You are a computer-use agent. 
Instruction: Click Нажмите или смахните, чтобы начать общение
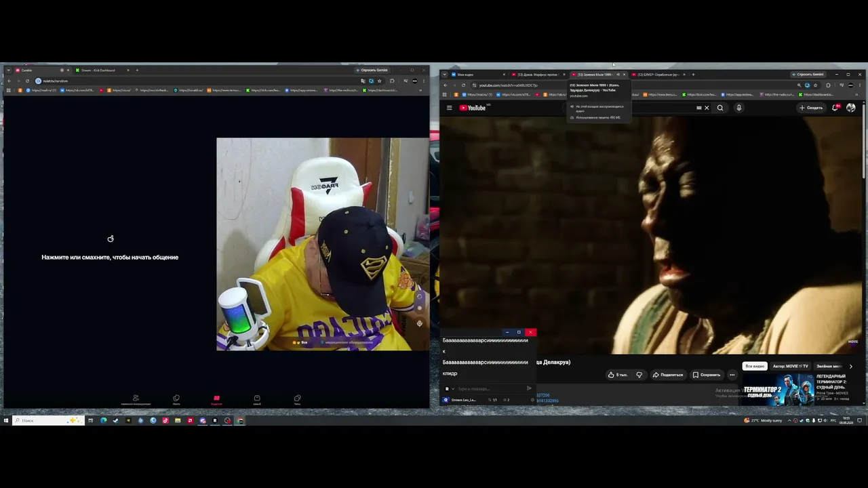(x=110, y=258)
